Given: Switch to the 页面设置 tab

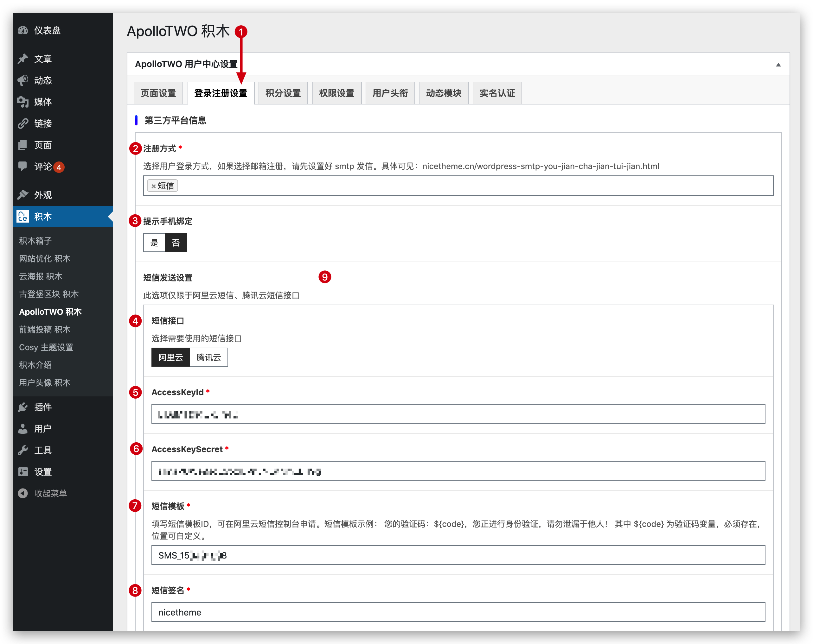Looking at the screenshot, I should (x=158, y=93).
